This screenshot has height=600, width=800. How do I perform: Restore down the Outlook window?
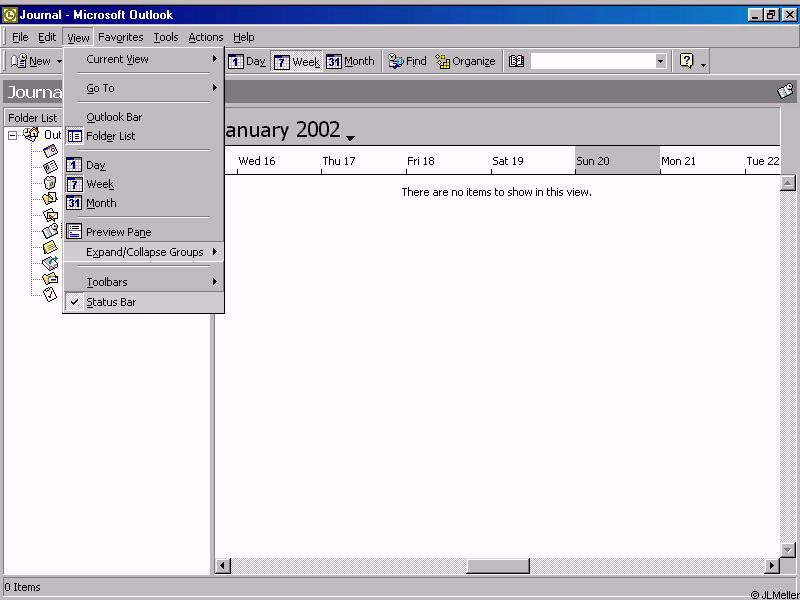click(772, 15)
